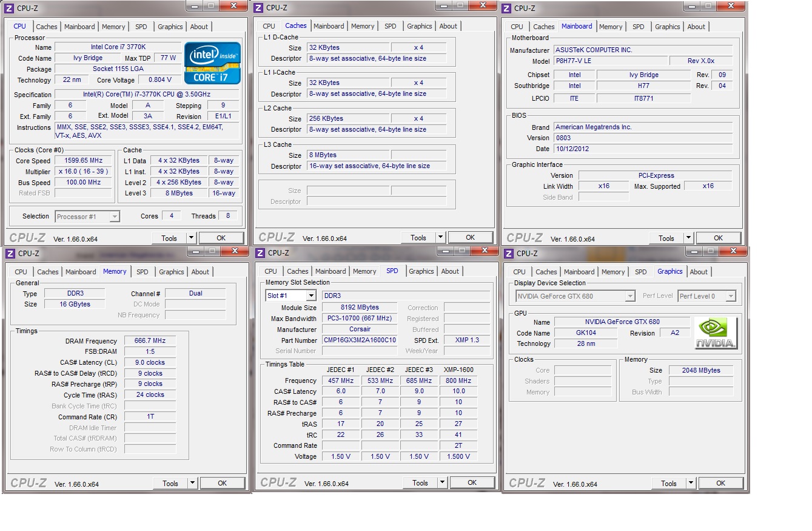Click CPU-Z title icon of the SPD tab window
The width and height of the screenshot is (812, 531).
pos(260,252)
